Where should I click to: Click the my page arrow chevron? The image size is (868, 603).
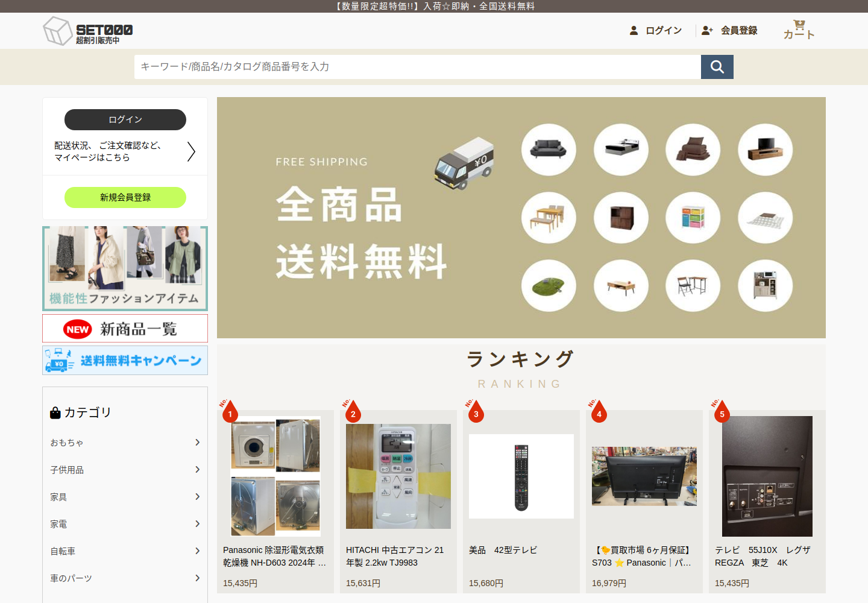[191, 151]
